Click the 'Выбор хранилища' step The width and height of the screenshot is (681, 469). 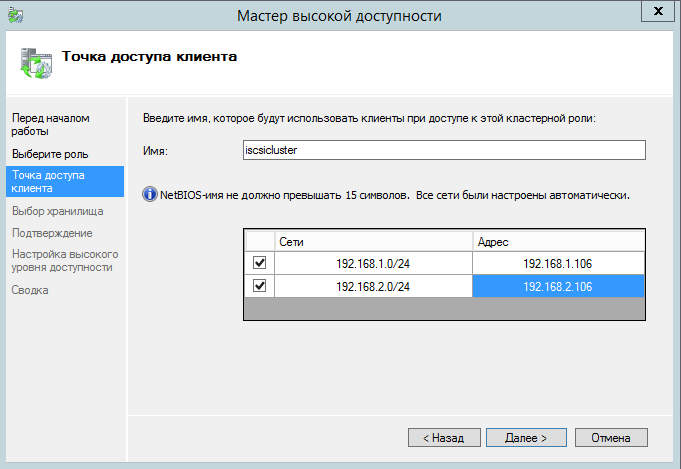(57, 211)
